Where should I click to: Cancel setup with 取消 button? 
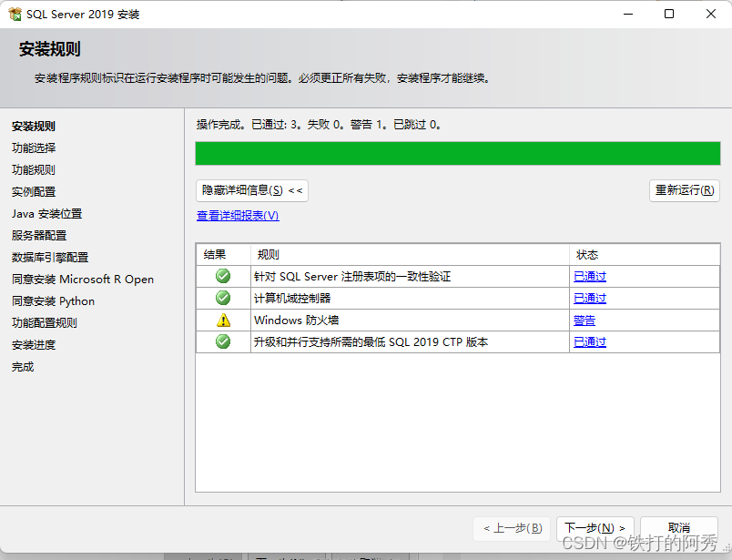pyautogui.click(x=679, y=528)
